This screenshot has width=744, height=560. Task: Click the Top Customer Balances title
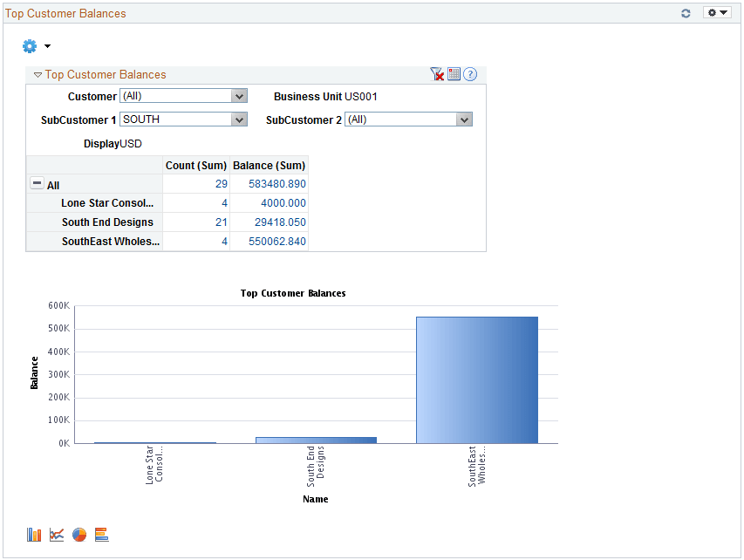point(65,13)
